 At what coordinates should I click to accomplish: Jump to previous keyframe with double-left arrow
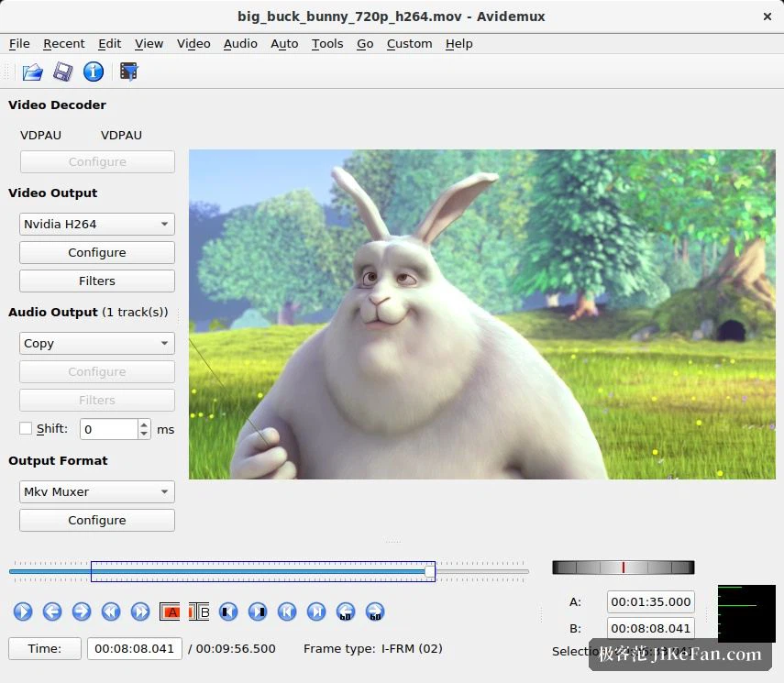pos(111,611)
